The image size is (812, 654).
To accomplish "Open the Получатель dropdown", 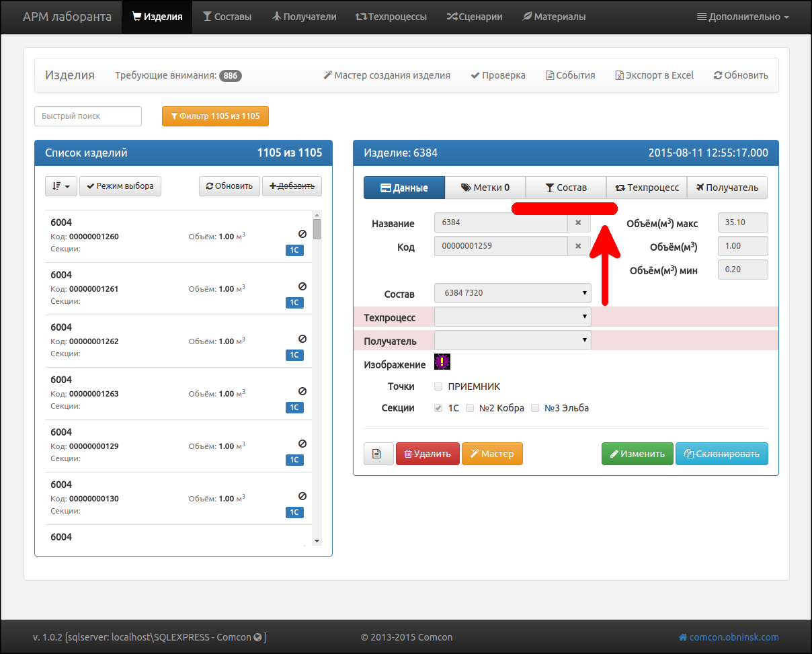I will [x=513, y=340].
